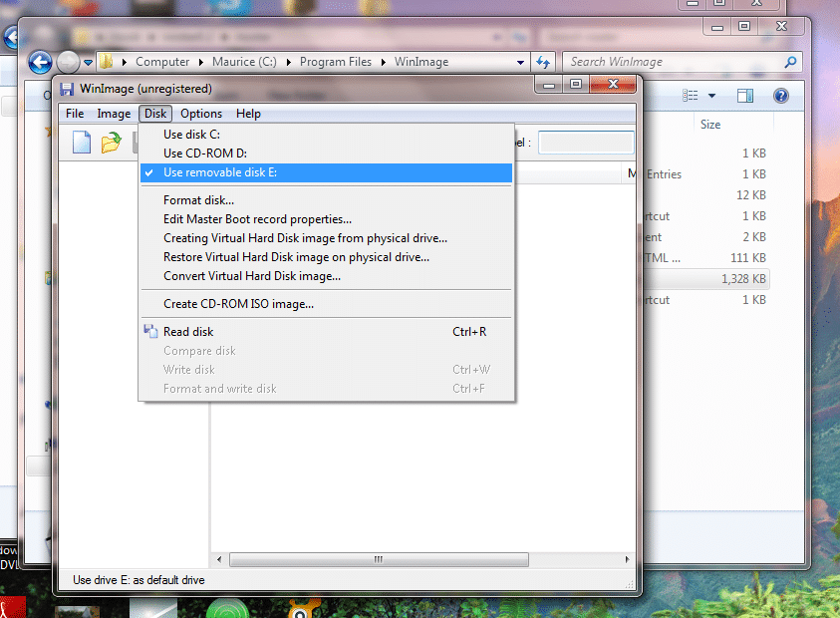Click the Label input field in WinImage toolbar
840x618 pixels.
point(586,143)
